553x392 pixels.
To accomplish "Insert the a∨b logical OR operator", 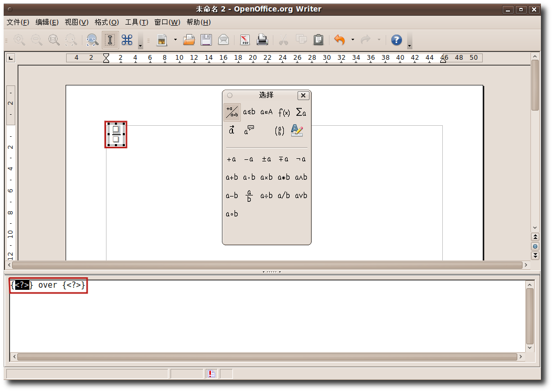I will coord(301,195).
